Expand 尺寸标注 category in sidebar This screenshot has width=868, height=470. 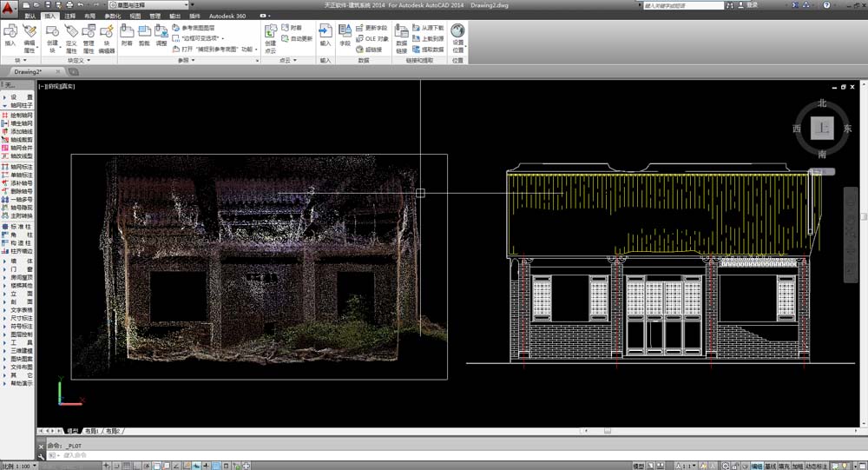[x=17, y=318]
